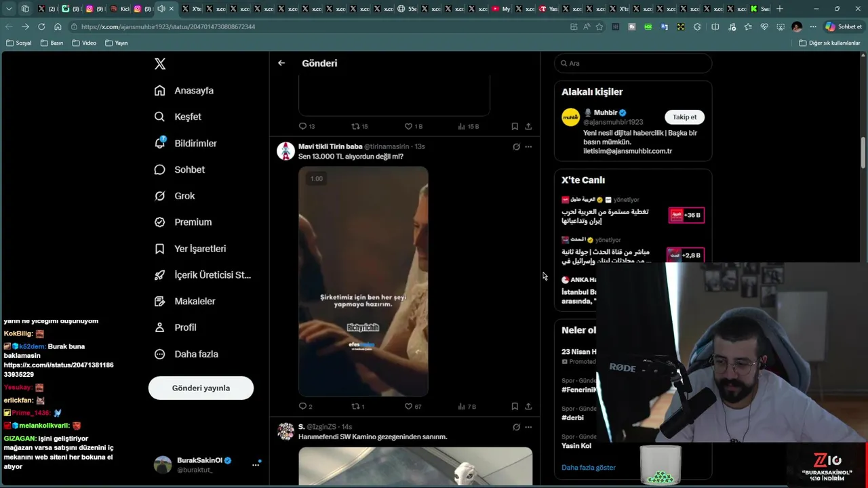868x488 pixels.
Task: Open iletisim@ajansmuhbir.com.tr link
Action: click(x=627, y=151)
